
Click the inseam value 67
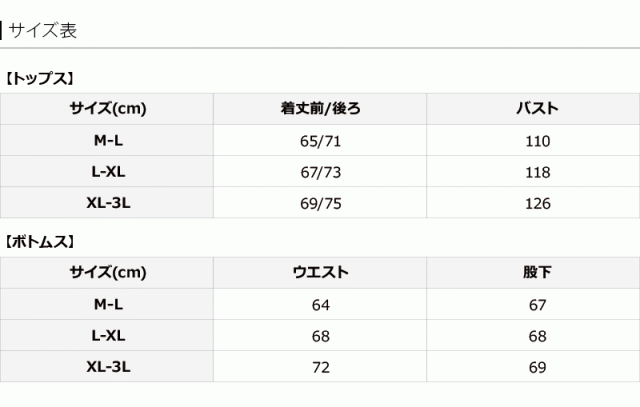[537, 304]
